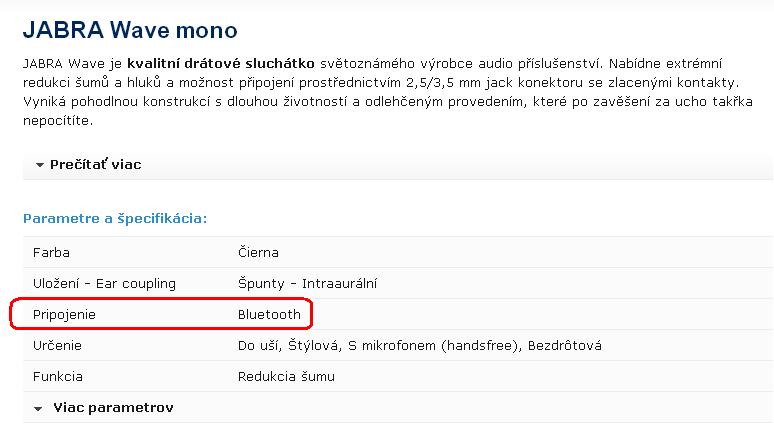Select the 'Farba' parameter label
This screenshot has width=774, height=426.
51,252
